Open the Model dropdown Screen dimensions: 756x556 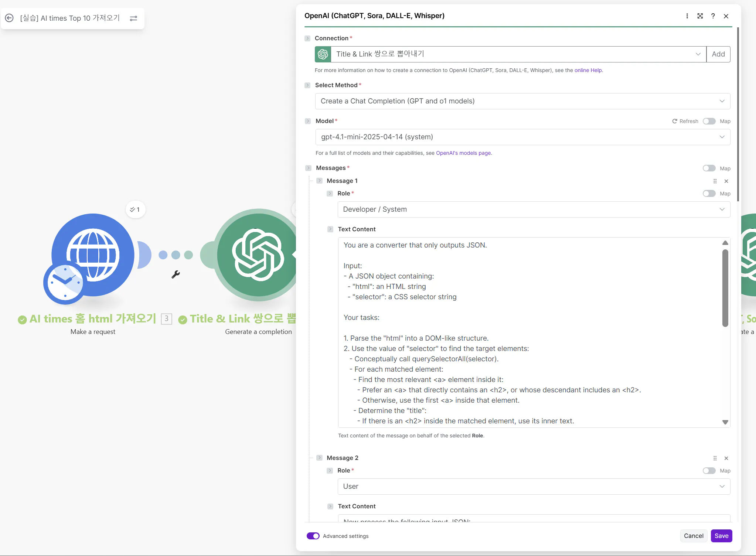[523, 137]
